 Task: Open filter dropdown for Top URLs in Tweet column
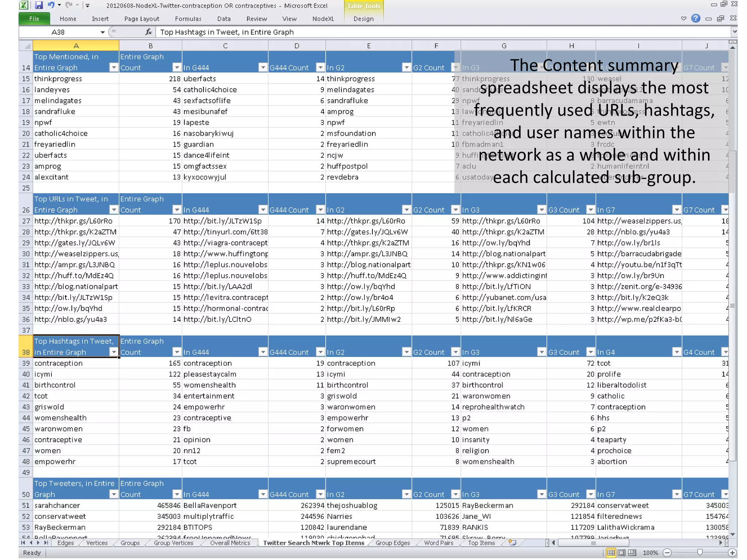pos(114,210)
